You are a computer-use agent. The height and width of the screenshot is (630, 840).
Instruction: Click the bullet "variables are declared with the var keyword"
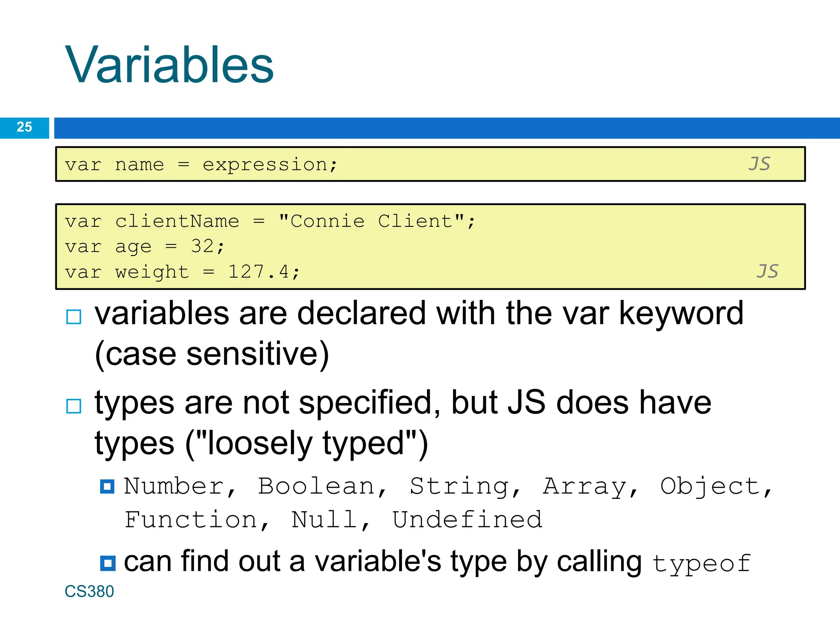point(419,314)
